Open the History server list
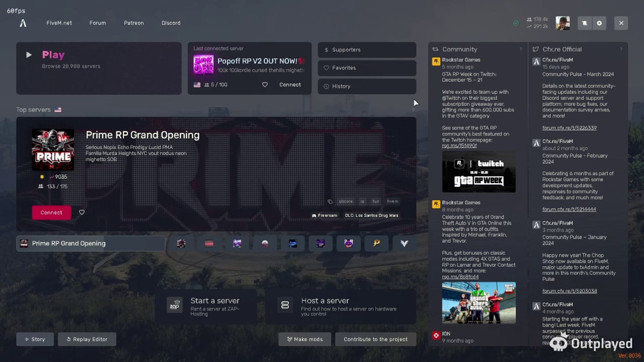 tap(367, 86)
